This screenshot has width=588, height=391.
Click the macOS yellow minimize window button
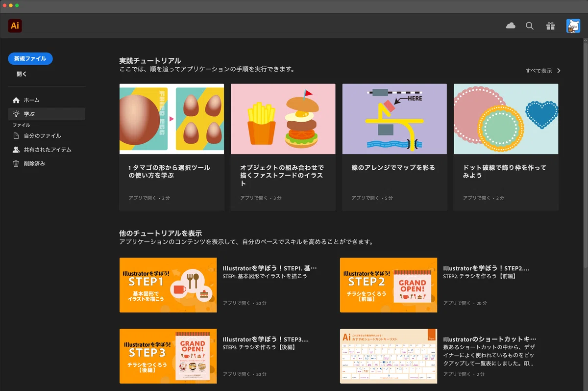(11, 5)
